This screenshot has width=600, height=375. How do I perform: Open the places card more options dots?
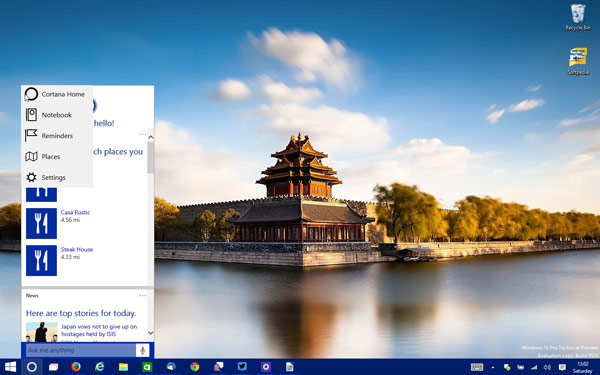tap(143, 134)
